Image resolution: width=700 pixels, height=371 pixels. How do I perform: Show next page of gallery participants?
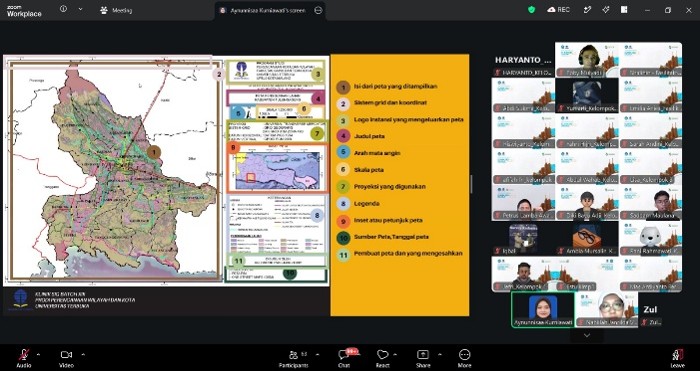click(587, 335)
